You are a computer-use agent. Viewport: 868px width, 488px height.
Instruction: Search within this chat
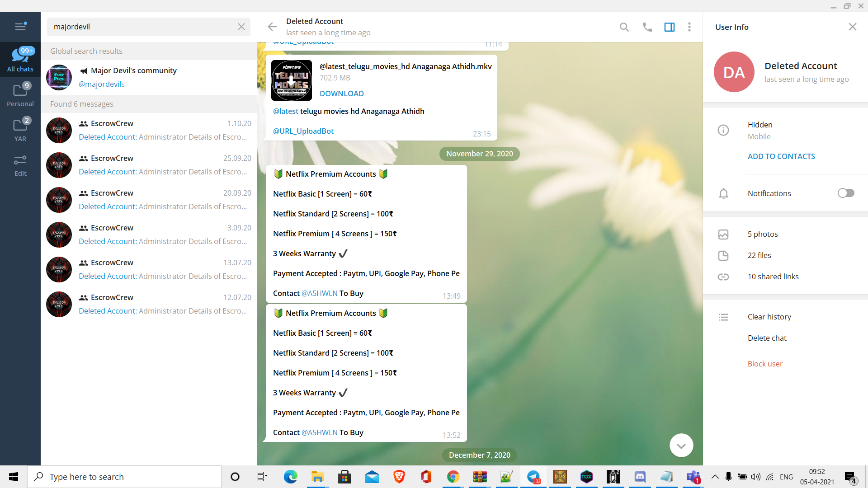coord(624,27)
